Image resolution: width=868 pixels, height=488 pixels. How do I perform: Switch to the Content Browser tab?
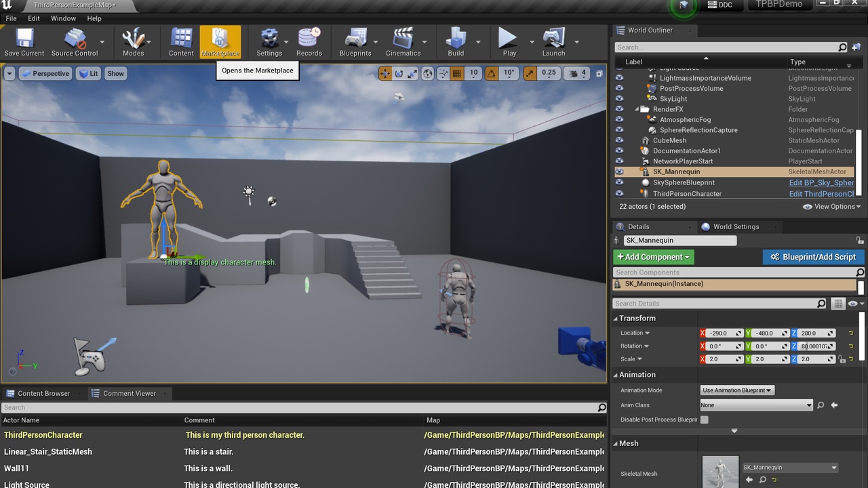tap(44, 393)
